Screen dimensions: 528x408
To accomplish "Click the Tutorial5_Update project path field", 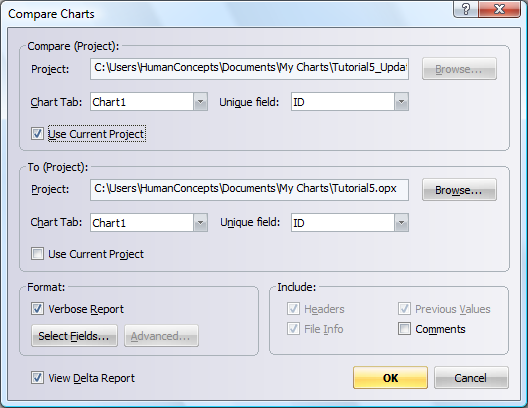I will 250,69.
